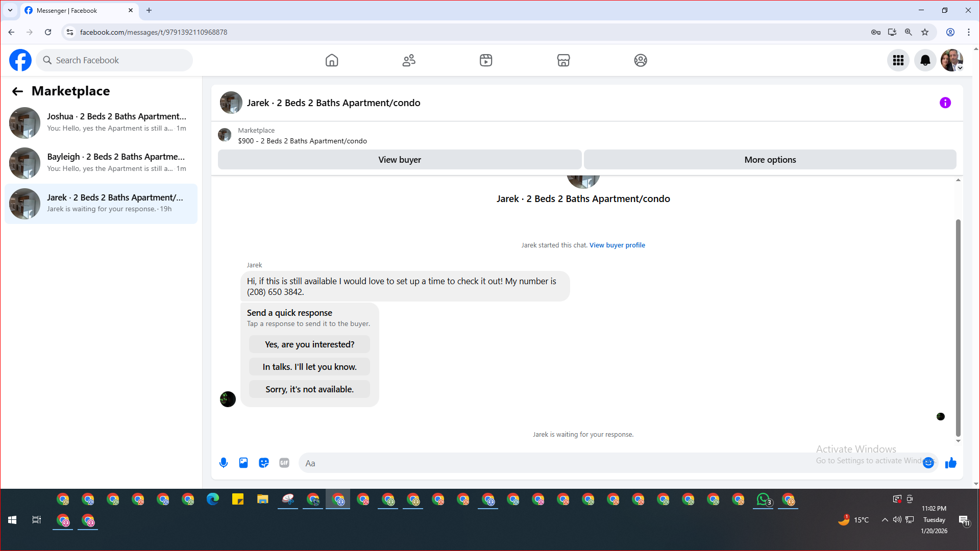Open the emoji picker in message box

[928, 463]
